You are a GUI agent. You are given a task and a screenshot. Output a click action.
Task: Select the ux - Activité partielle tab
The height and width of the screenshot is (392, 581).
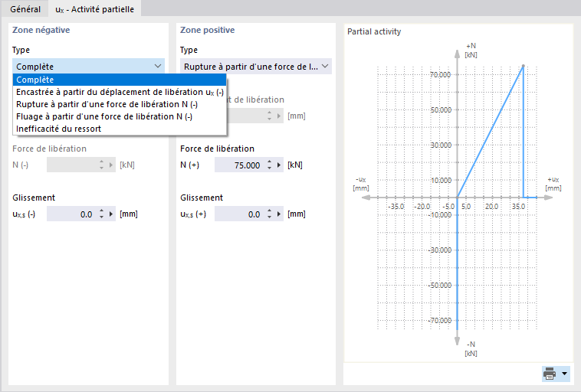click(94, 8)
